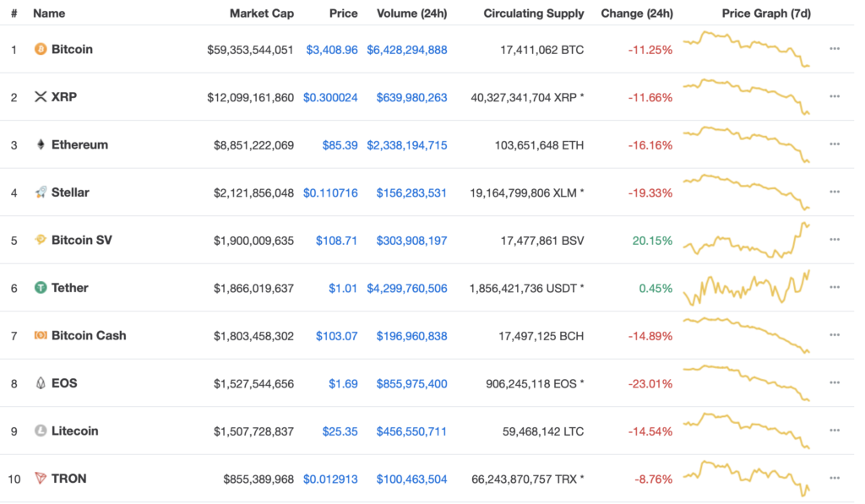Sort by the Change (24h) column header
This screenshot has width=865, height=504.
click(637, 14)
